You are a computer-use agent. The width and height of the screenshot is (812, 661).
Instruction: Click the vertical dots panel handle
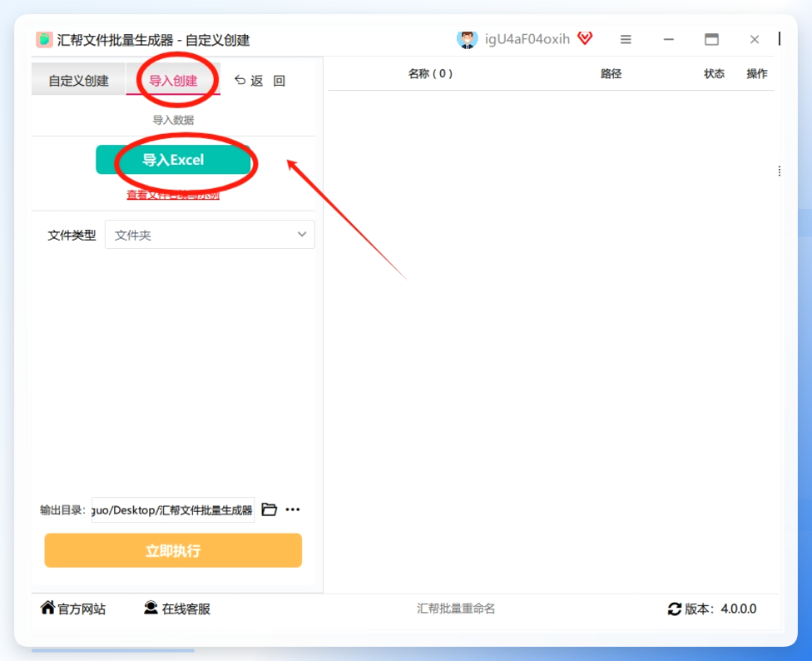pyautogui.click(x=779, y=171)
